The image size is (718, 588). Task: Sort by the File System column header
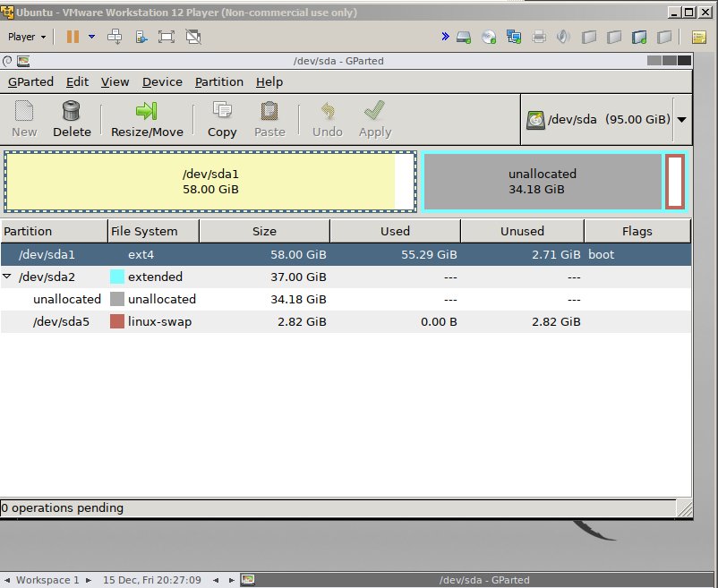[x=154, y=231]
